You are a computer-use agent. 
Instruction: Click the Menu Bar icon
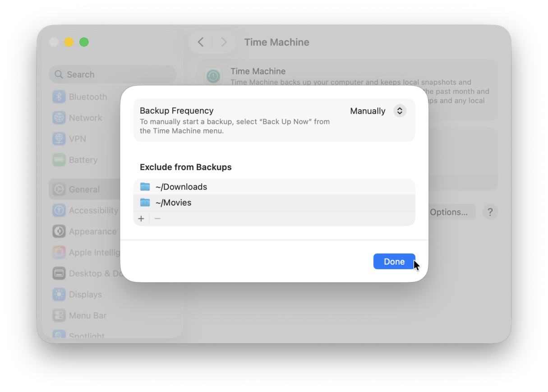click(59, 315)
